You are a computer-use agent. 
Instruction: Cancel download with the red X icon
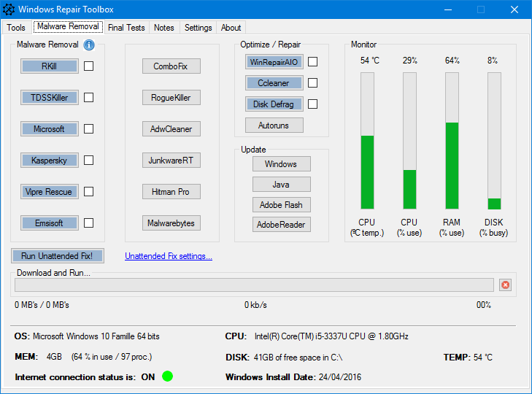tap(505, 285)
